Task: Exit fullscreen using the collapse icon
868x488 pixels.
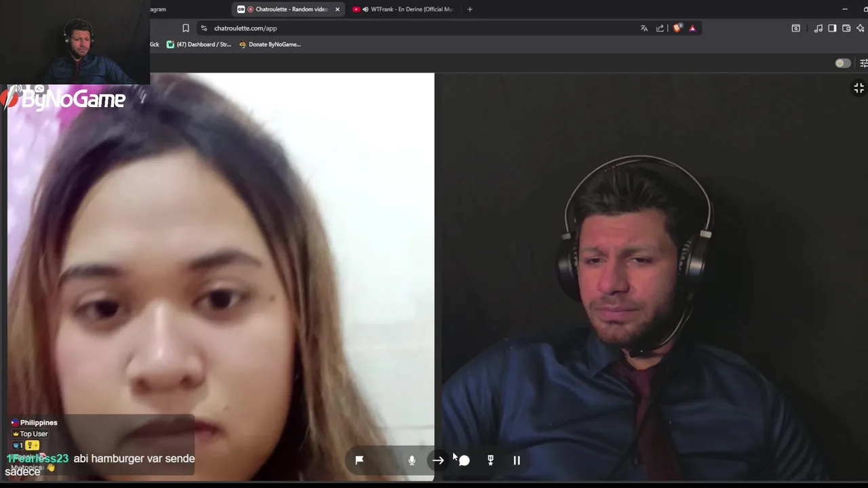Action: [859, 88]
